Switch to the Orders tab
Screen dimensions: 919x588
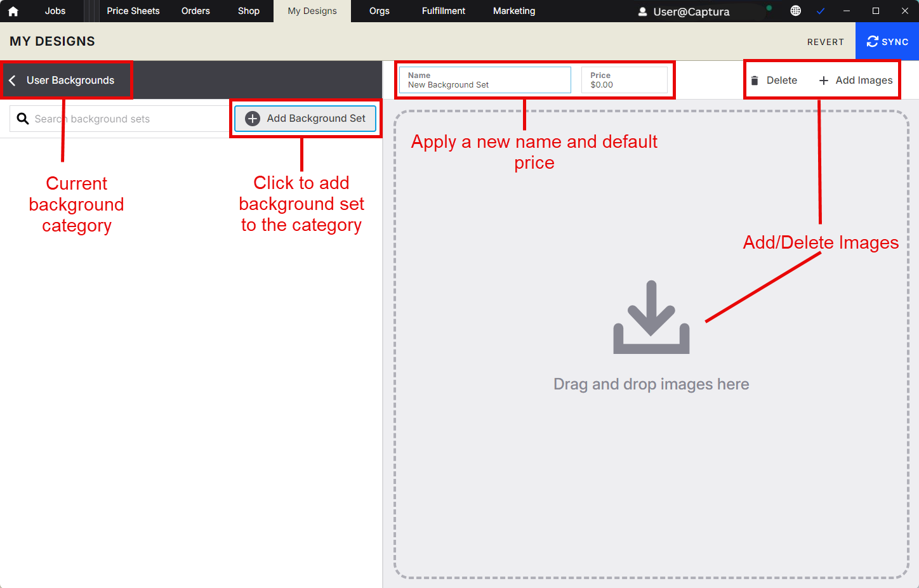click(x=195, y=11)
